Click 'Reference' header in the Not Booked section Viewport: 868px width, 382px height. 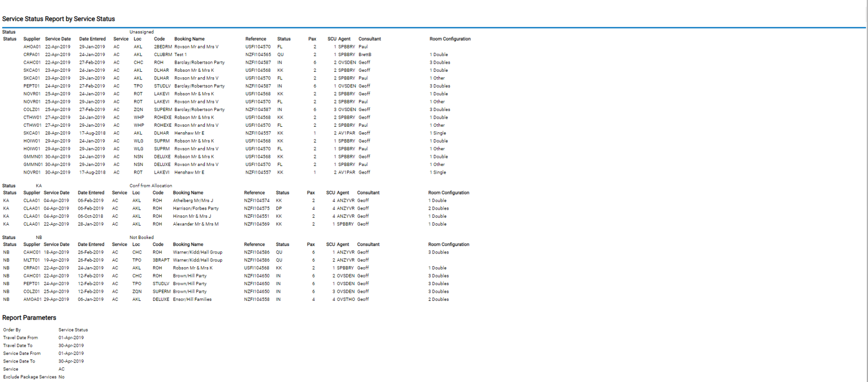254,244
